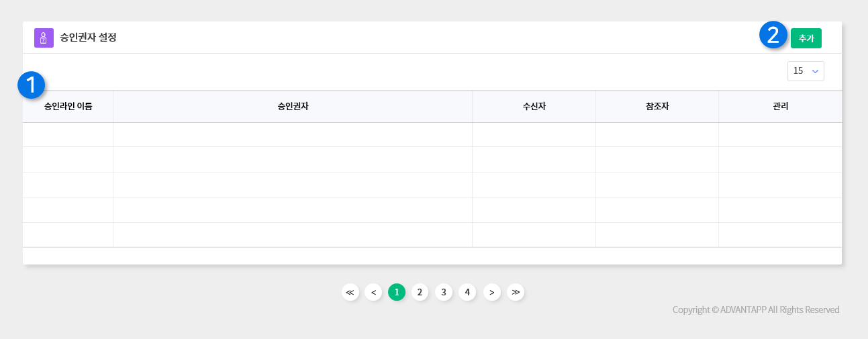Switch to page 3
The image size is (868, 339).
tap(444, 292)
